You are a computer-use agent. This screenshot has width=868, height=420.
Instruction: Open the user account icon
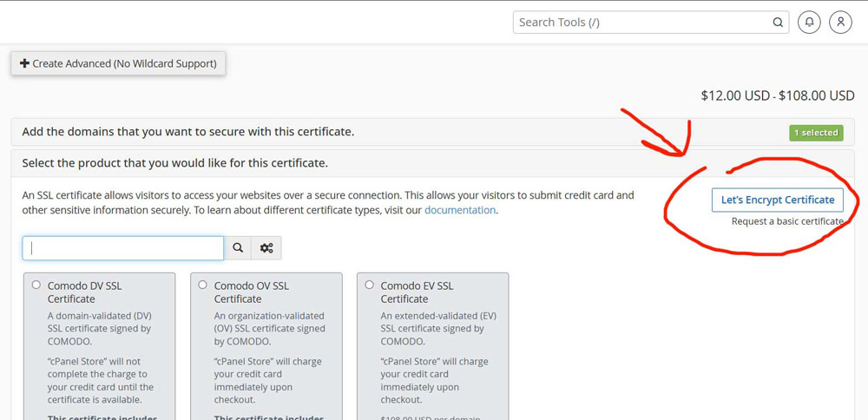tap(840, 23)
